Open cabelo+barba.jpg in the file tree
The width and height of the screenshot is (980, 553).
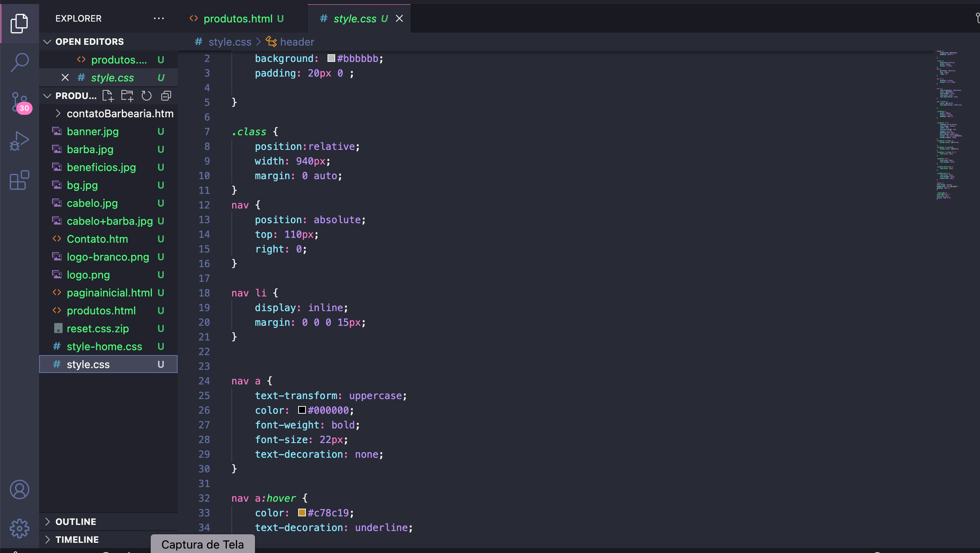(108, 221)
